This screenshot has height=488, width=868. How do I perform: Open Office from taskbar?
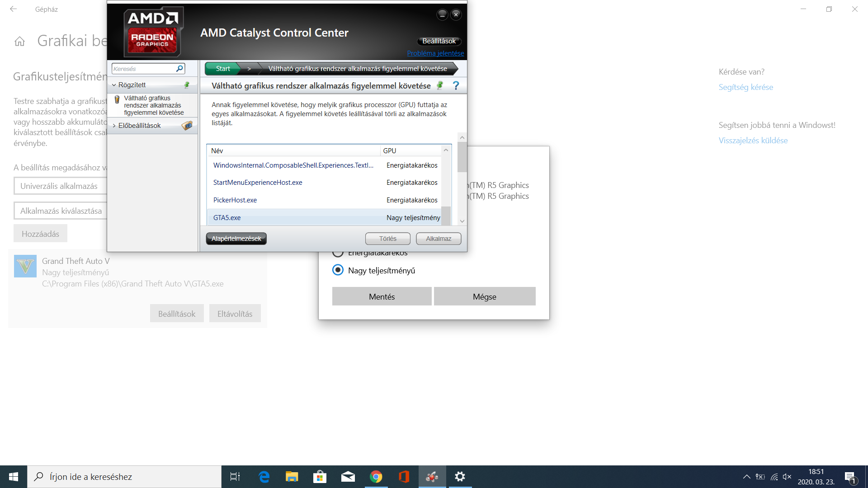[404, 477]
